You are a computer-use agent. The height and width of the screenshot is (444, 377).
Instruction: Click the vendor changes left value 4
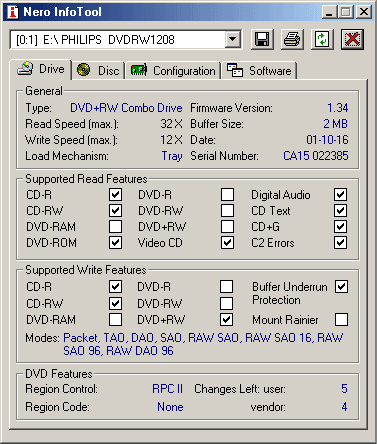pos(344,407)
